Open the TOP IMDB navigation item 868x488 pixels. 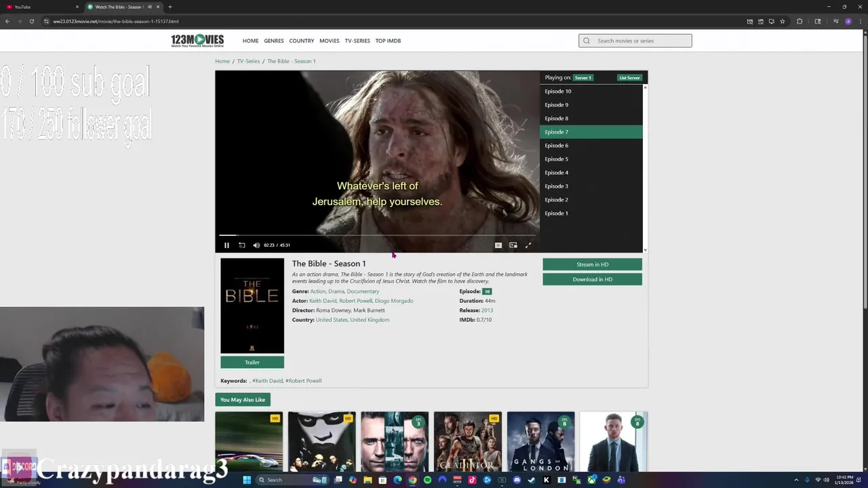(389, 41)
